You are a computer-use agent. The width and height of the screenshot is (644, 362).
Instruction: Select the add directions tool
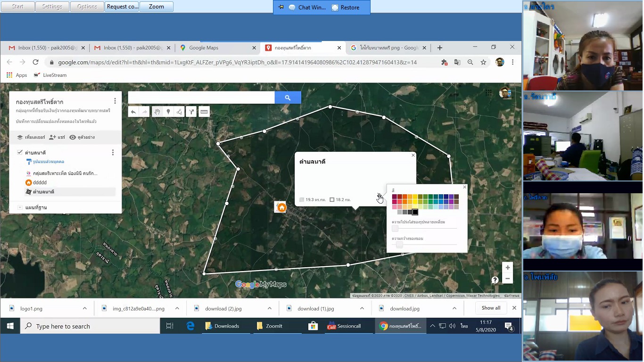191,112
